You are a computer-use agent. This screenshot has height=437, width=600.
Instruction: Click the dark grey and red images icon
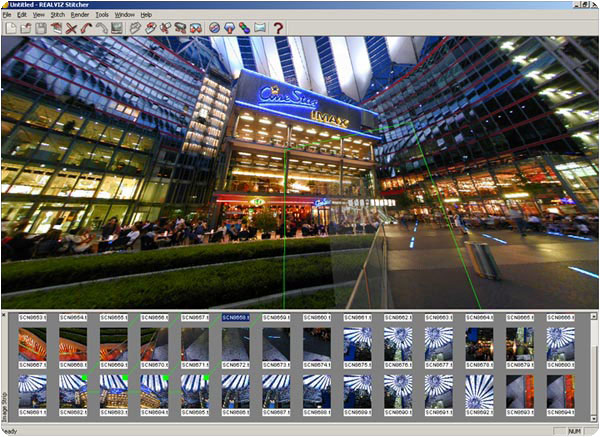[180, 28]
